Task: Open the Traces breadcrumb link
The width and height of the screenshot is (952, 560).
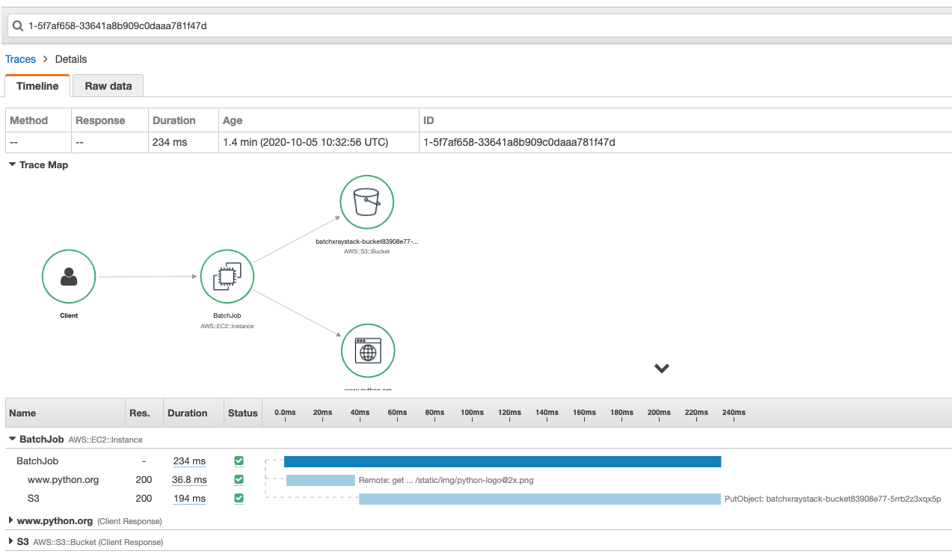Action: coord(20,59)
